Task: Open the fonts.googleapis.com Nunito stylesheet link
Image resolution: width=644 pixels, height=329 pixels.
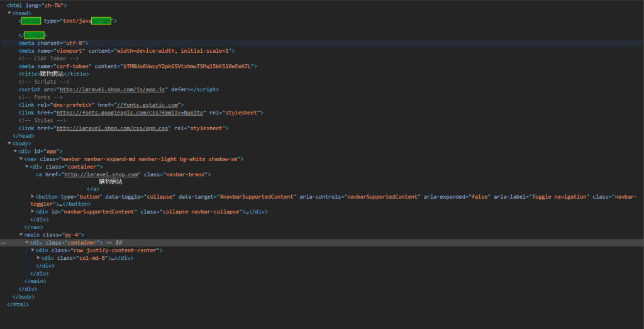Action: point(130,113)
